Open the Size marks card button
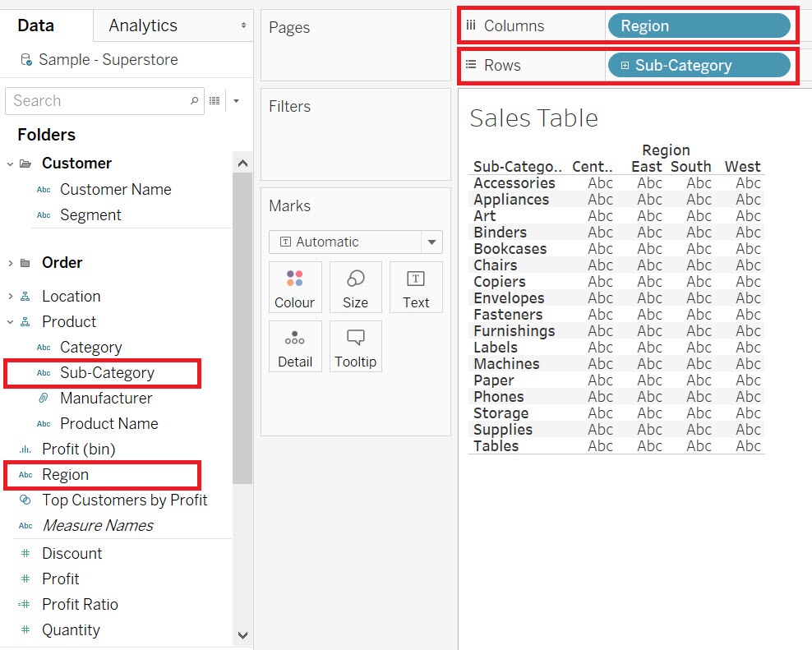 (355, 288)
